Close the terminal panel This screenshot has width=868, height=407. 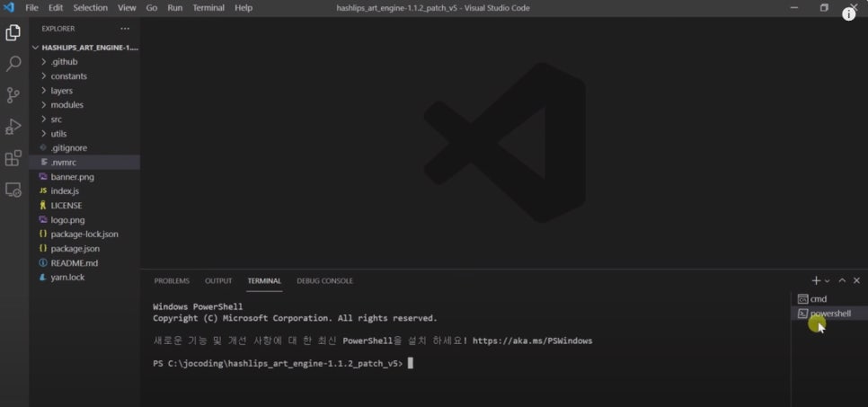[x=857, y=280]
